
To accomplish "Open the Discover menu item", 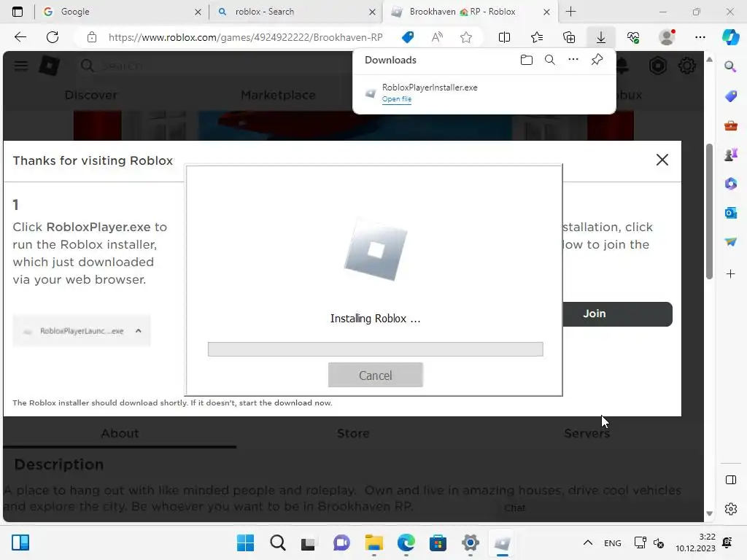I will coord(91,95).
